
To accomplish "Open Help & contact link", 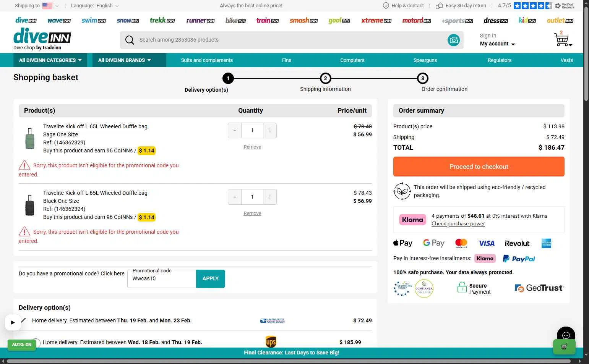I will [x=403, y=6].
